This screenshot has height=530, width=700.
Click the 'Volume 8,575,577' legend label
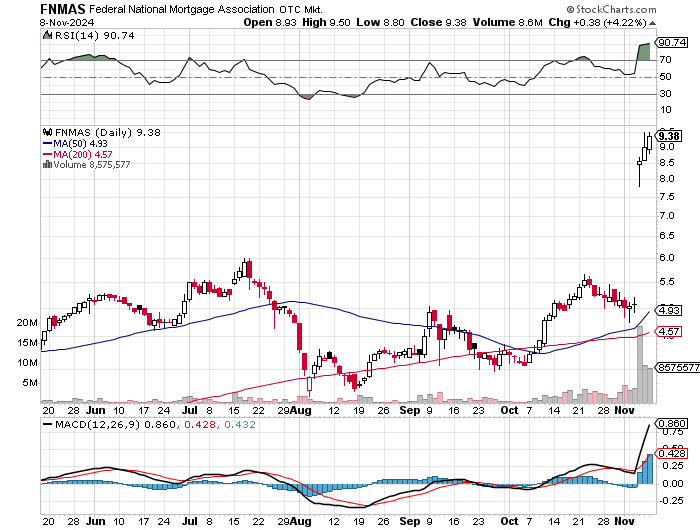tap(92, 165)
